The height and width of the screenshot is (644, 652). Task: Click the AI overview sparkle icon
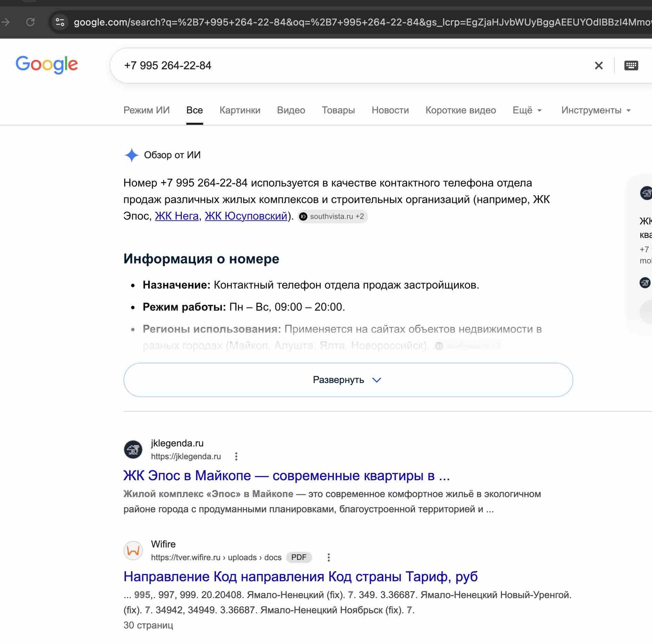point(131,155)
